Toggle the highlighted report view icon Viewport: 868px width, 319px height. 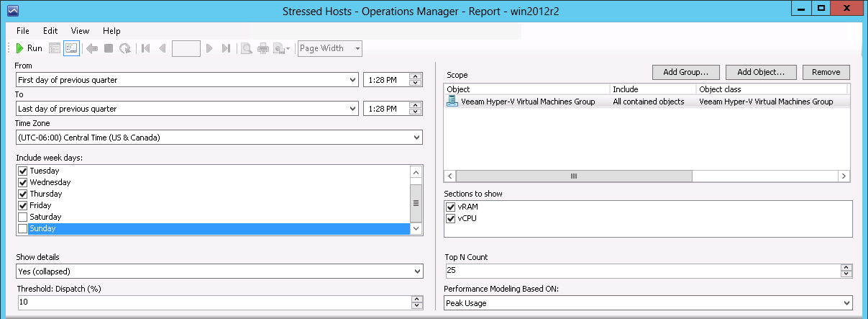point(71,48)
